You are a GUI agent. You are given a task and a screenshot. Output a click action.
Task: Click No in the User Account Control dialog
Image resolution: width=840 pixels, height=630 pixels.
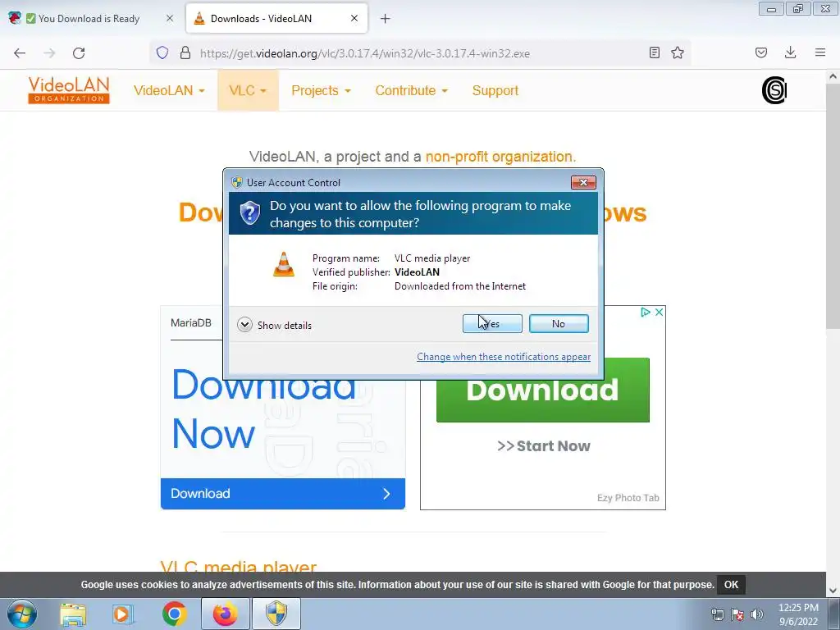558,323
